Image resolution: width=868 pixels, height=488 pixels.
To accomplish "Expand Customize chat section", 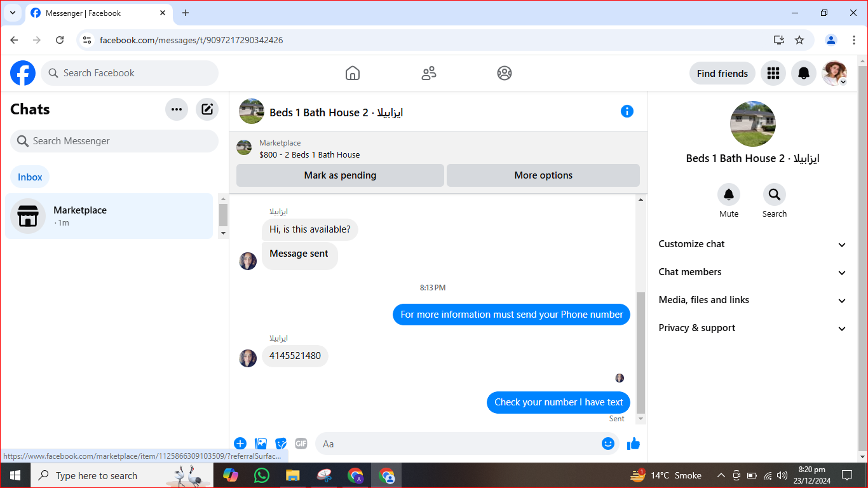I will pyautogui.click(x=752, y=244).
